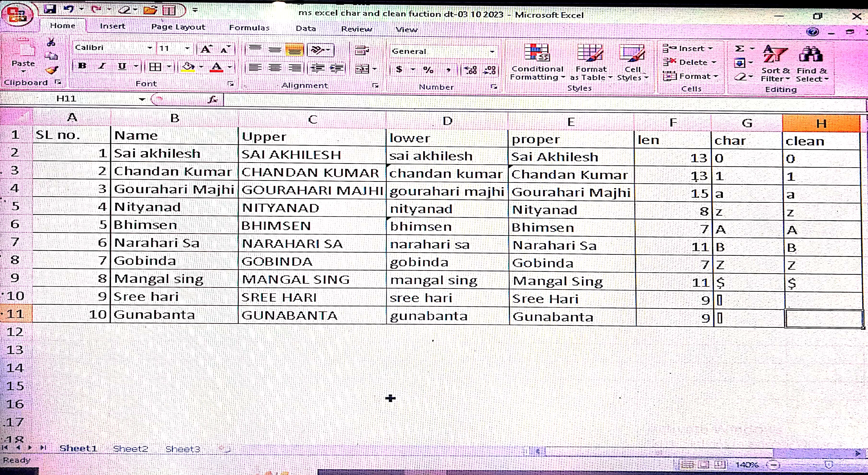Open the Sheet2 worksheet tab
Image resolution: width=868 pixels, height=475 pixels.
click(x=130, y=449)
